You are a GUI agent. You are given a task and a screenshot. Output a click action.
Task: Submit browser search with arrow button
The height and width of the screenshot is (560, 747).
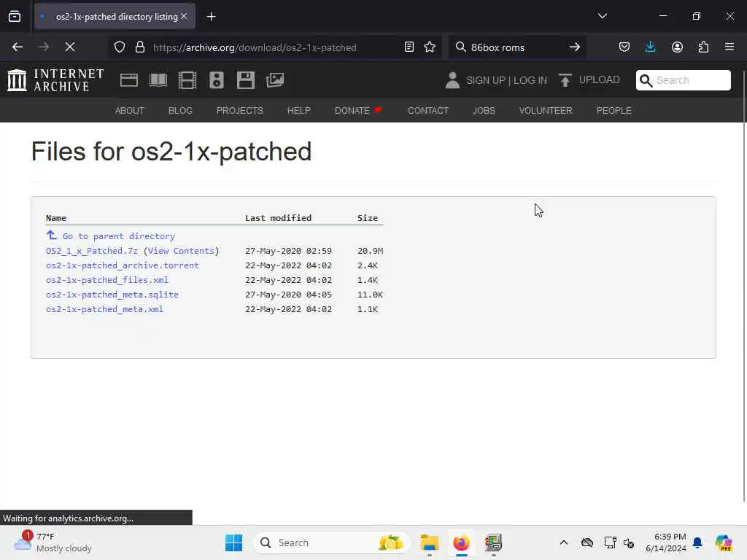[575, 47]
